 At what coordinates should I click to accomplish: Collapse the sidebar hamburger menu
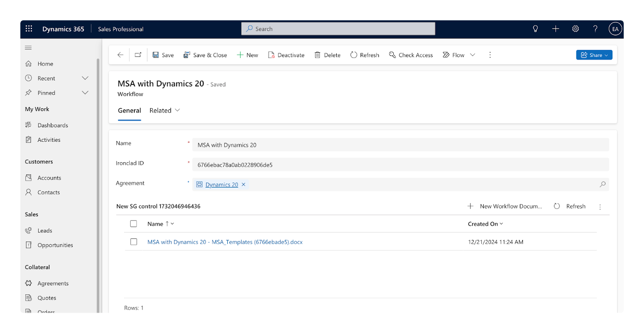(x=28, y=48)
